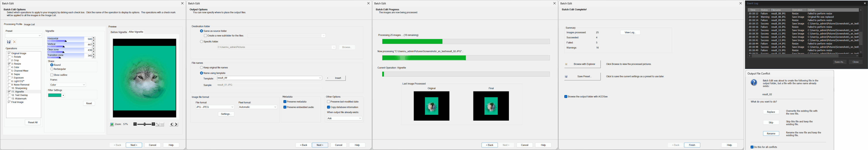Uncheck the 11. Vignette operation
Viewport: 868px width, 150px height.
point(9,91)
